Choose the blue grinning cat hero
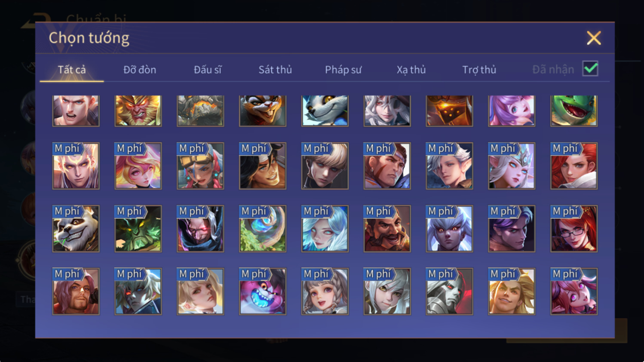644x362 pixels. (x=263, y=291)
